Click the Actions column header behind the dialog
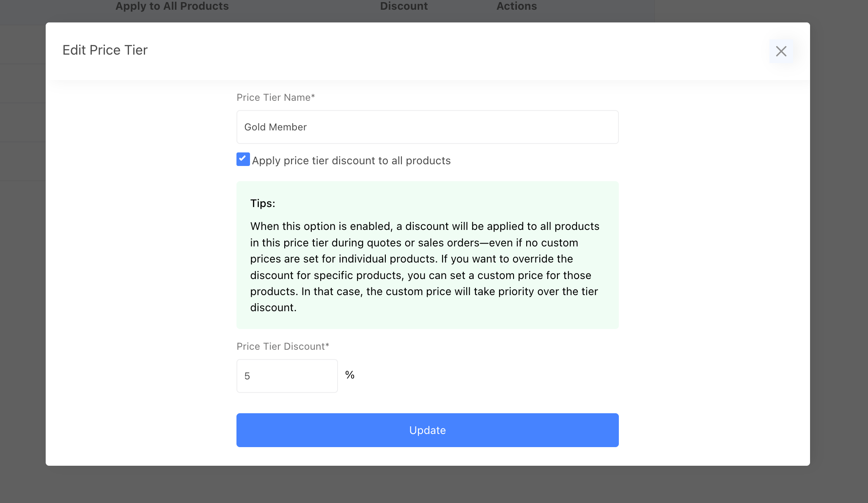 click(x=516, y=6)
